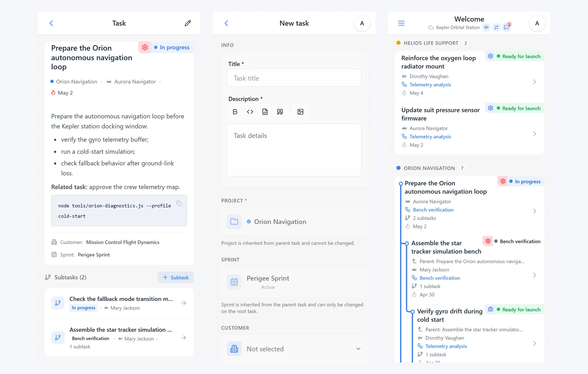Open Bench verification link under Aurora Navigator
The height and width of the screenshot is (374, 588).
[433, 210]
